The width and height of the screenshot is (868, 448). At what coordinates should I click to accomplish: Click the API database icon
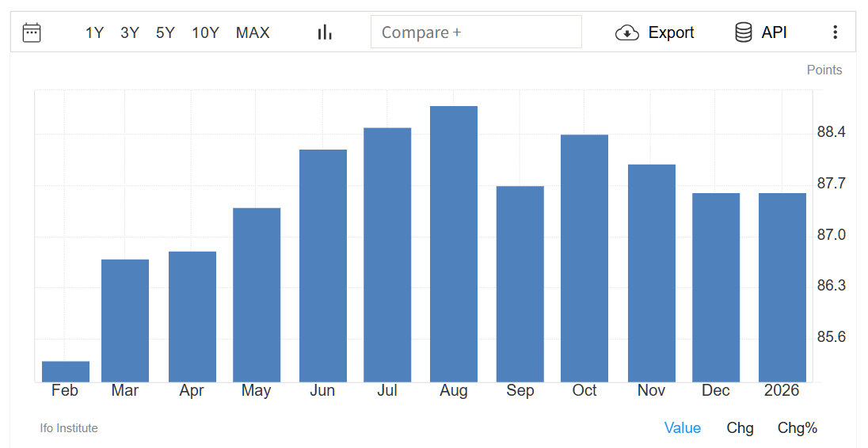(x=743, y=32)
